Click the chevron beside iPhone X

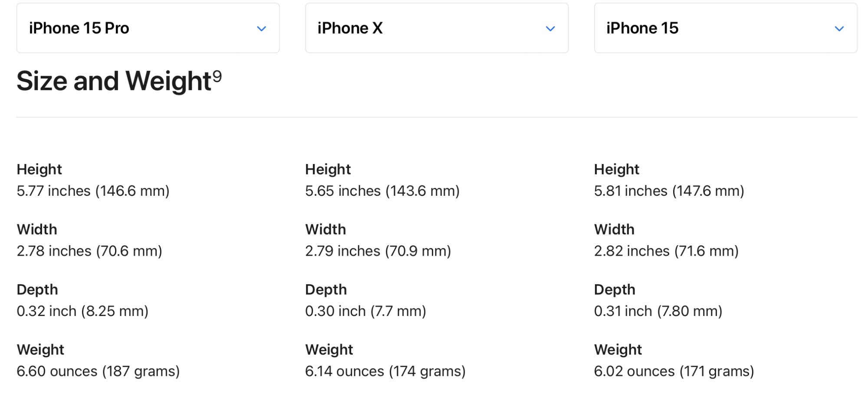pos(550,29)
